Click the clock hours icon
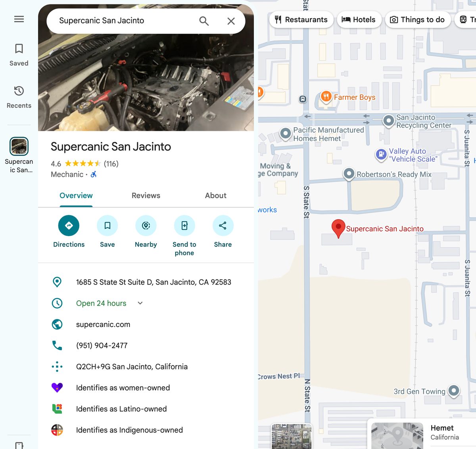This screenshot has width=476, height=449. (57, 303)
